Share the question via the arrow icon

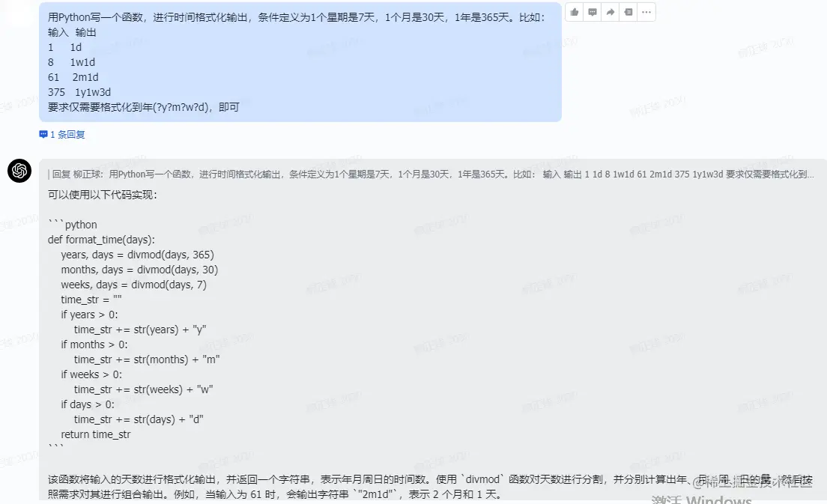pos(610,11)
